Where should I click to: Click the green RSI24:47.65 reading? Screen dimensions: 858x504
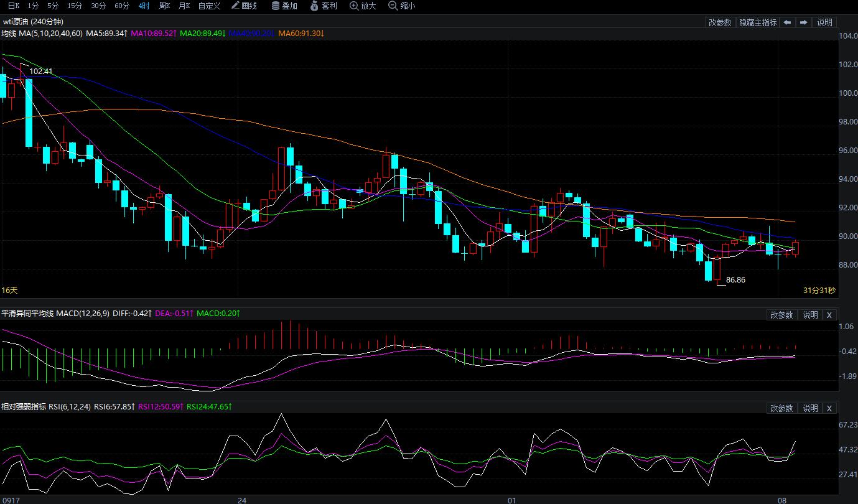(x=210, y=407)
